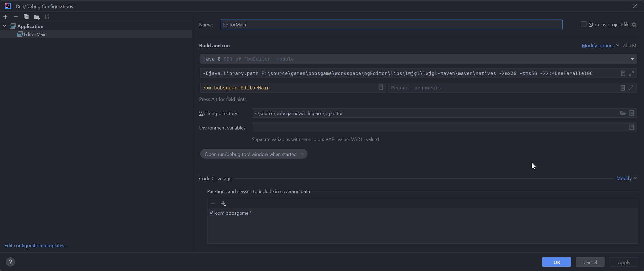Open Edit configuration templates link

click(36, 246)
